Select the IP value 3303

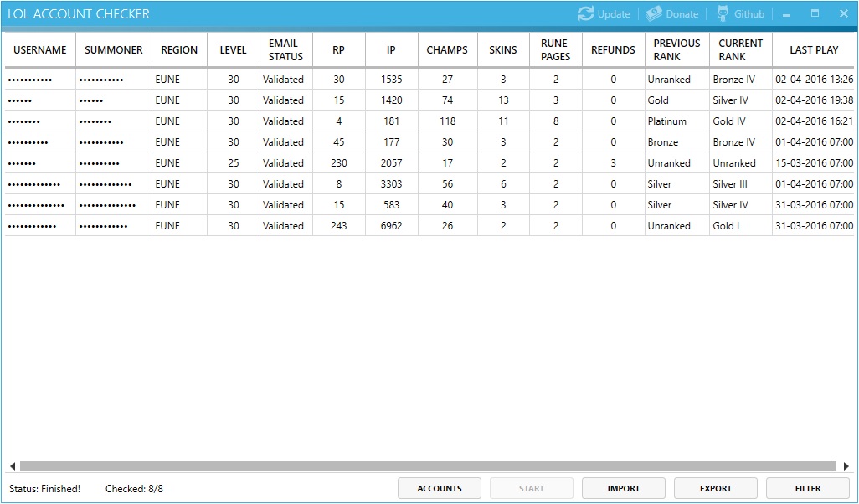(x=391, y=184)
